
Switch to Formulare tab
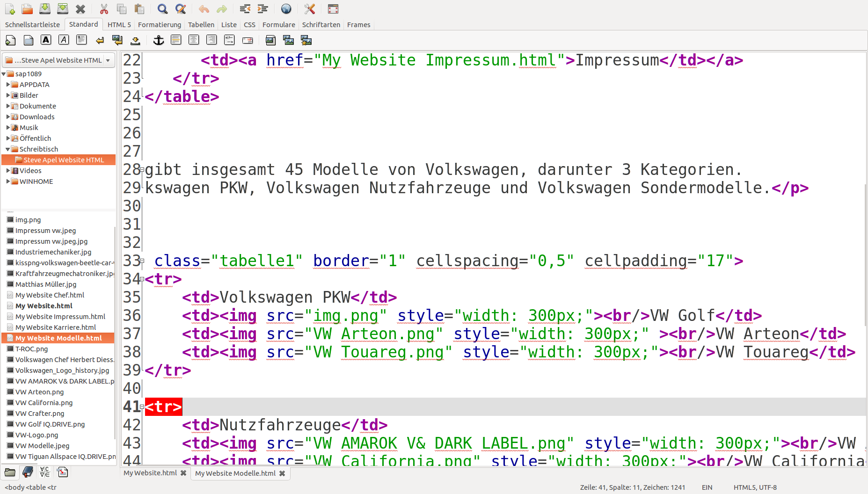click(x=278, y=24)
